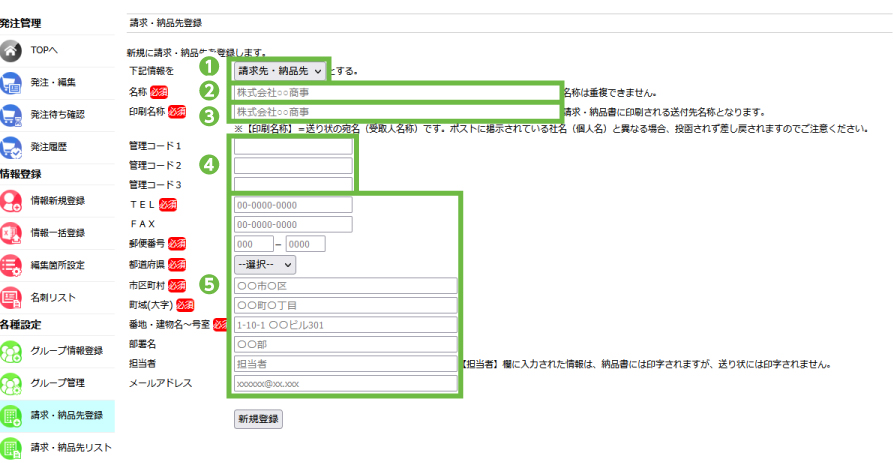Open the 発注履歴 history icon
This screenshot has width=893, height=463.
coord(12,146)
